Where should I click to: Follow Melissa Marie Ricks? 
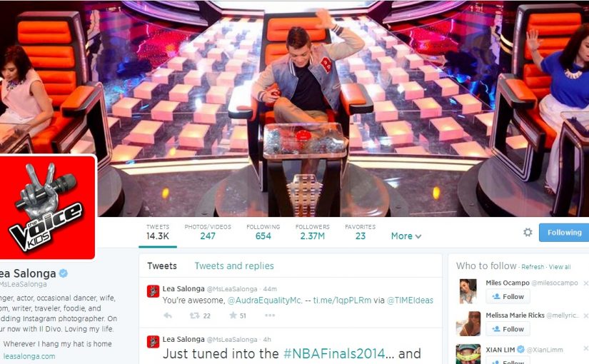pos(508,329)
